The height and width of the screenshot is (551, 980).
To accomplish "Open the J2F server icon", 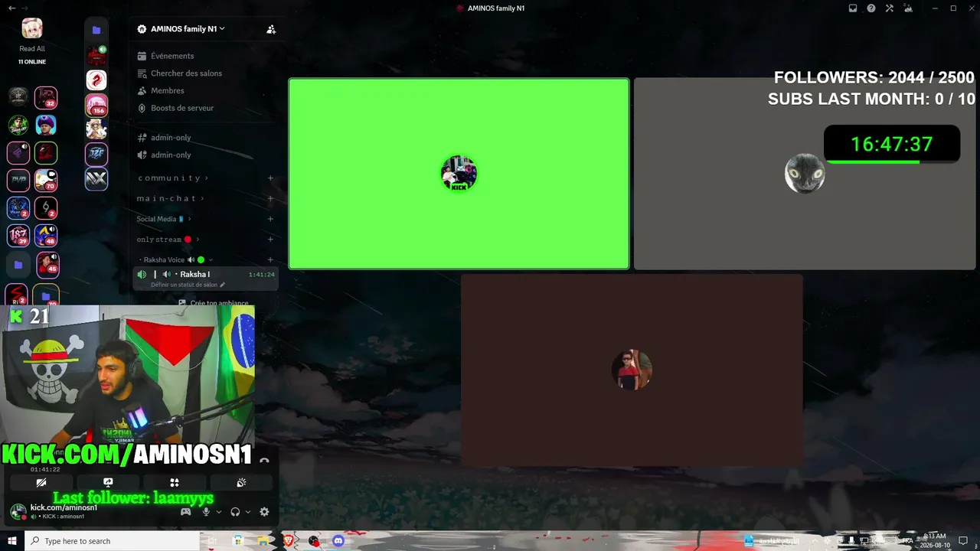I will (96, 154).
